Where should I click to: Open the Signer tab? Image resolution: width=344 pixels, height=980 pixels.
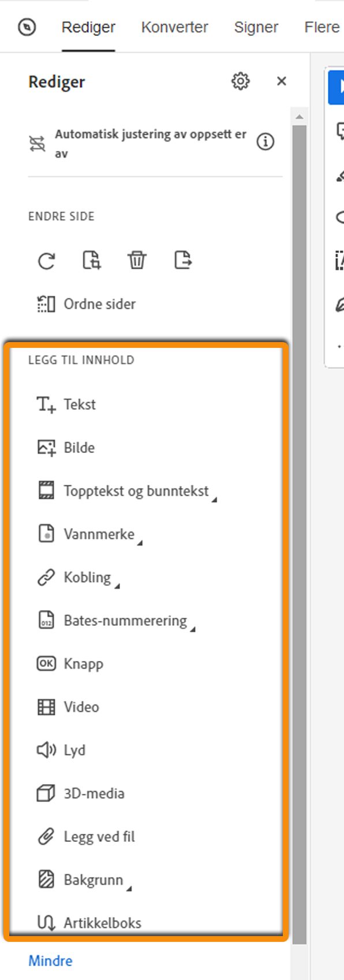[256, 27]
